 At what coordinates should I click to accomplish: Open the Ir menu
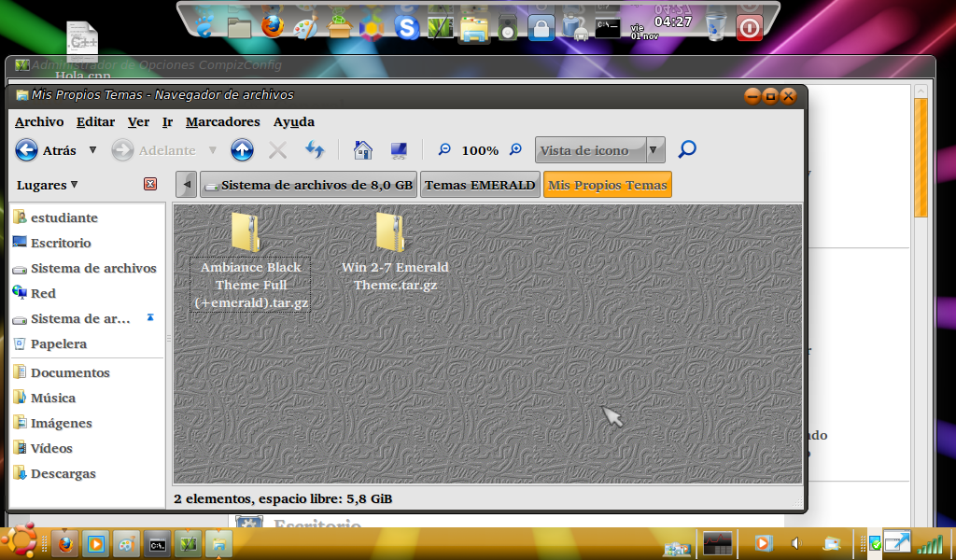(167, 122)
